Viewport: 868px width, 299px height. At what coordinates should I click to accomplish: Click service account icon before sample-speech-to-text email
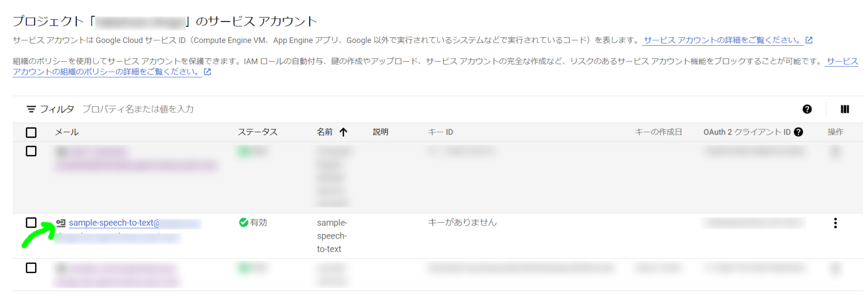coord(61,223)
